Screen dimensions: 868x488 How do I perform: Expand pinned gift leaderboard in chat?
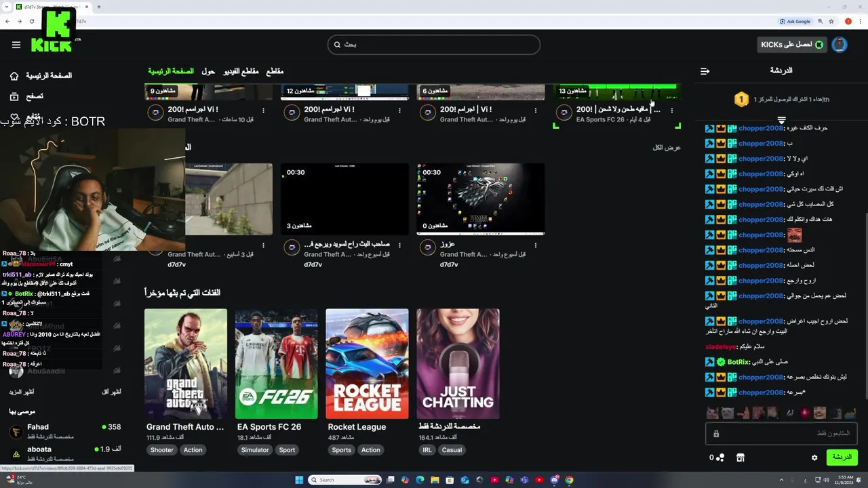coord(781,120)
